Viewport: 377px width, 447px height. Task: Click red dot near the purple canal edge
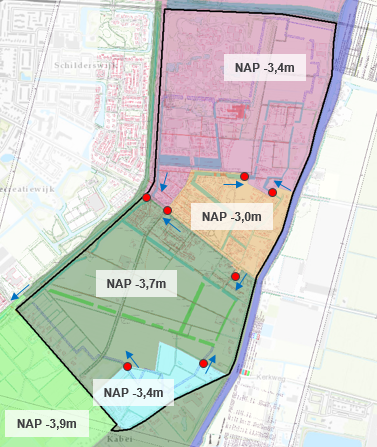pos(272,192)
